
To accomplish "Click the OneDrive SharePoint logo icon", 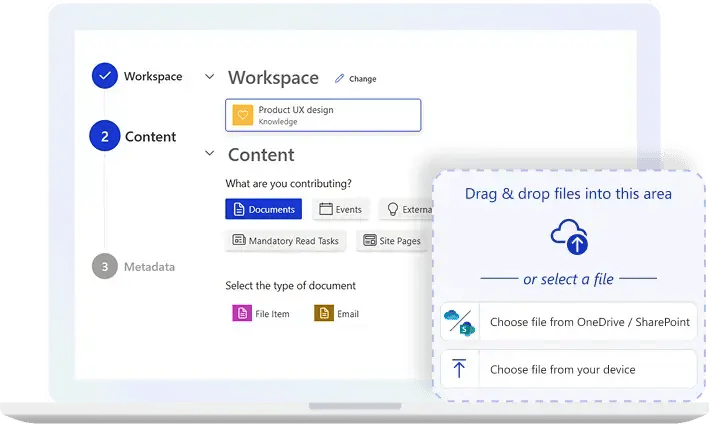I will tap(459, 322).
